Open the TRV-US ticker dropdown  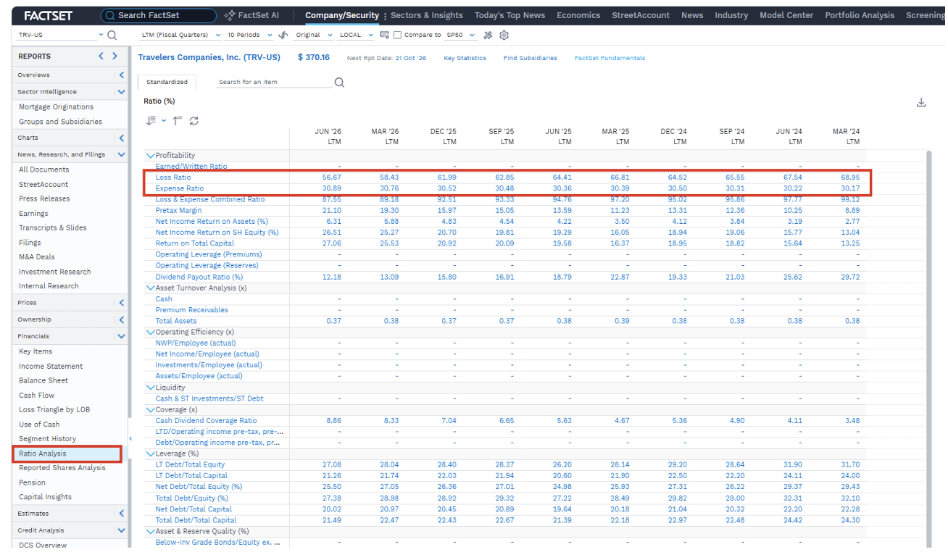pyautogui.click(x=101, y=35)
